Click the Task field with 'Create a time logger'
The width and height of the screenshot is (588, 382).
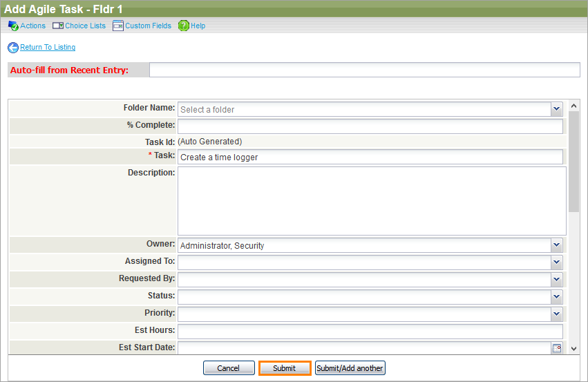(x=370, y=157)
